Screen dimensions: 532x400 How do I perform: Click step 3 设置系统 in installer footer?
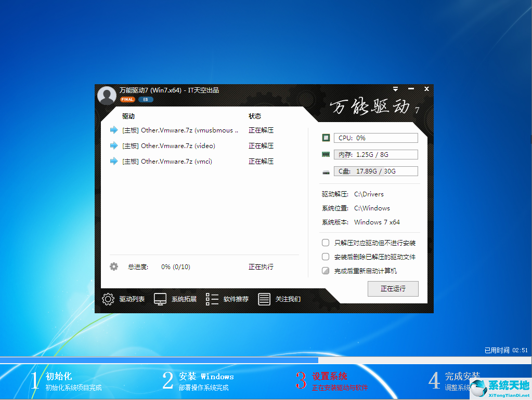[x=332, y=381]
